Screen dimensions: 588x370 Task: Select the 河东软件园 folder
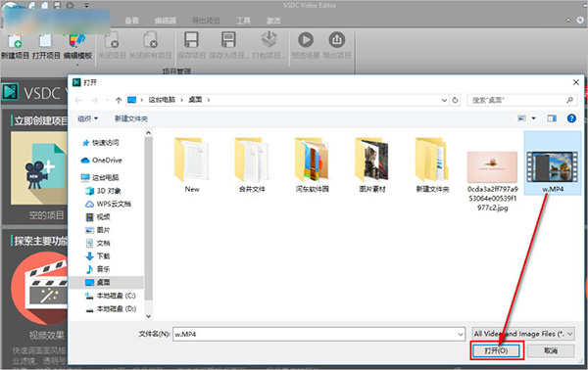click(312, 165)
